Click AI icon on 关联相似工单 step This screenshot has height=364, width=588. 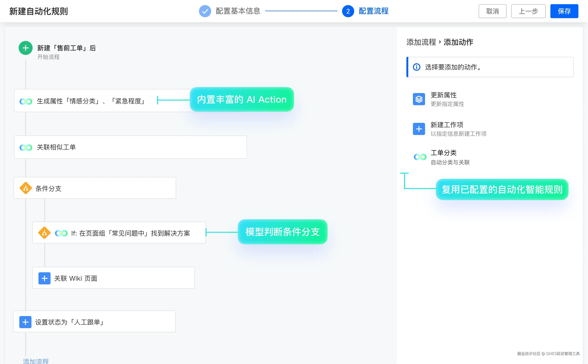26,147
